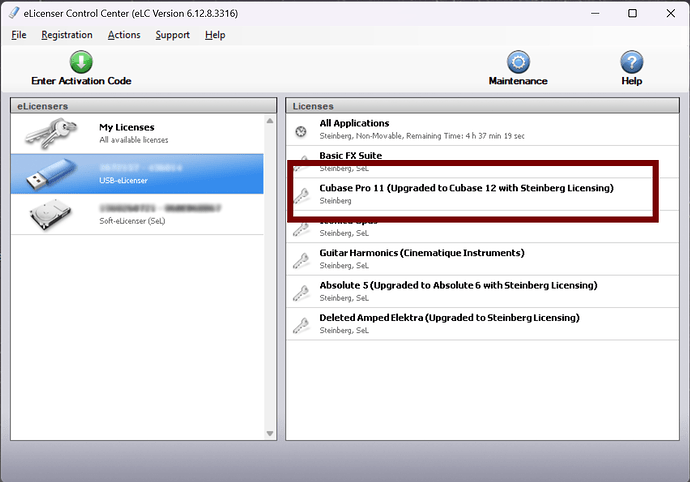Select the Basic FX Suite license

click(482, 162)
